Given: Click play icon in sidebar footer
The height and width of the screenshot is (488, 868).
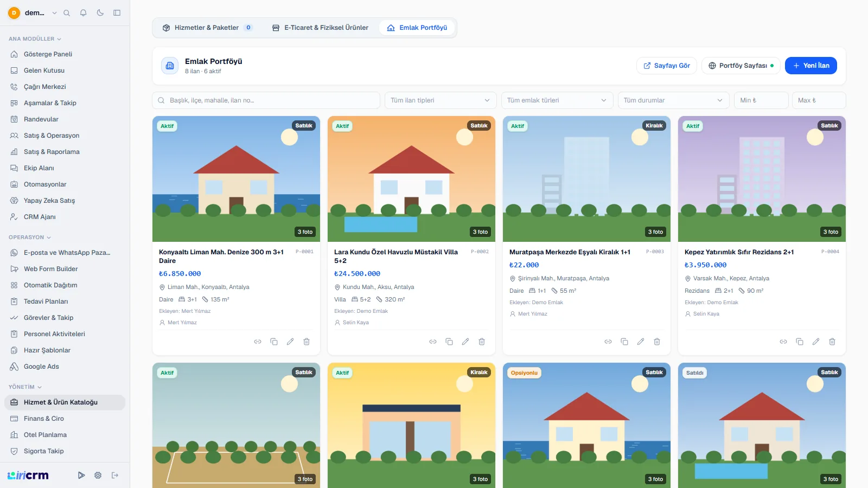Looking at the screenshot, I should pyautogui.click(x=81, y=476).
